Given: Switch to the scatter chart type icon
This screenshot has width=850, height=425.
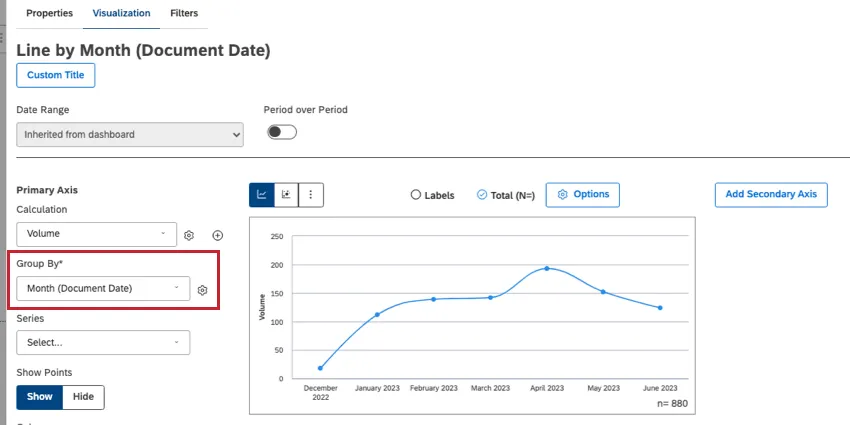Looking at the screenshot, I should 286,195.
